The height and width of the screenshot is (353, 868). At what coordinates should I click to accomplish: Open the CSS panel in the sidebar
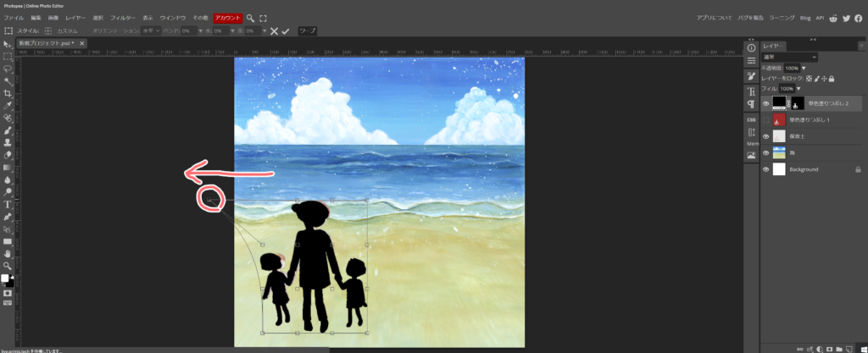[751, 119]
